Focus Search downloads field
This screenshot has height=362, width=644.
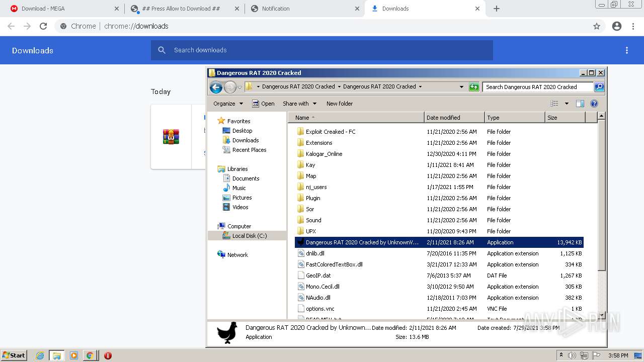click(322, 50)
